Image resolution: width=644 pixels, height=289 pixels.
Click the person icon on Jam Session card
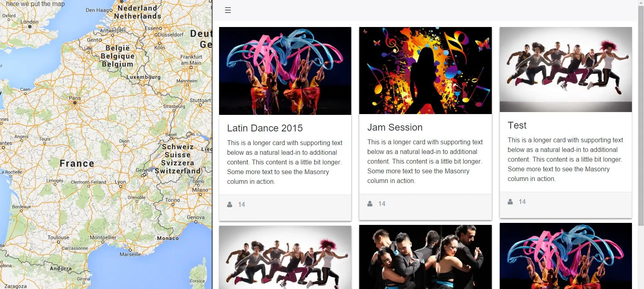370,204
